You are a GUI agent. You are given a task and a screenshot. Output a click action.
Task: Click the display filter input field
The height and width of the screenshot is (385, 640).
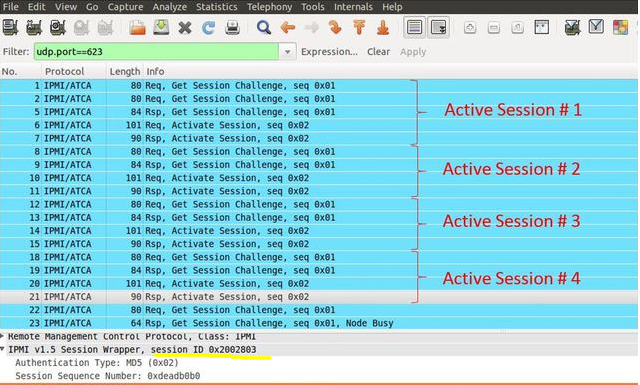click(x=156, y=52)
